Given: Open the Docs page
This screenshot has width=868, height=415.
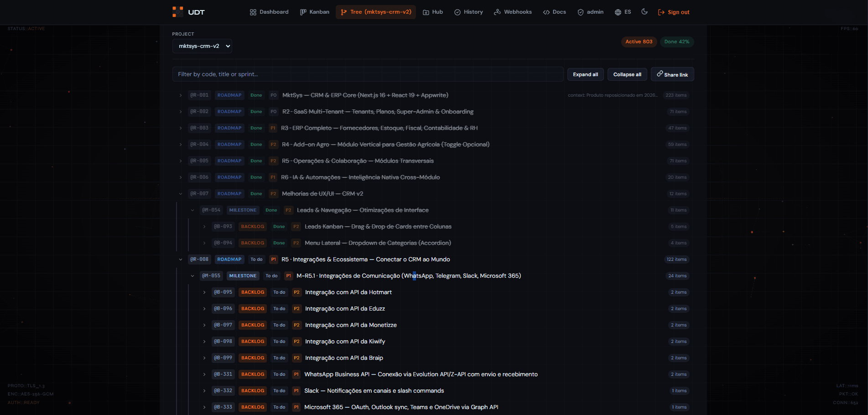Looking at the screenshot, I should [x=554, y=12].
